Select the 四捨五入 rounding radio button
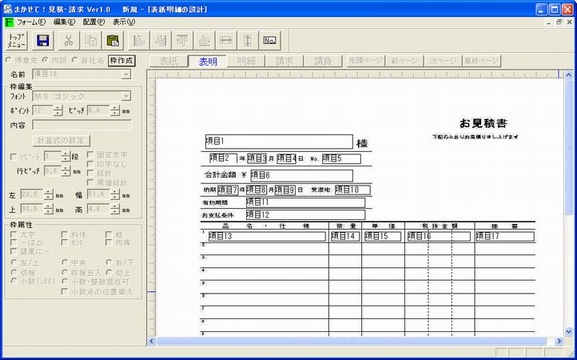This screenshot has width=577, height=360. click(x=65, y=272)
